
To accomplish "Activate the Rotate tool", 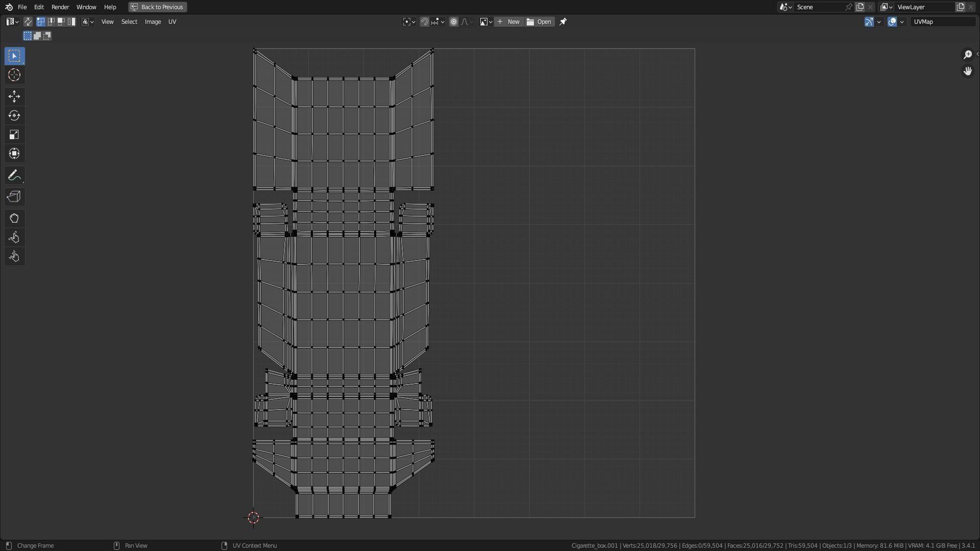I will click(14, 116).
